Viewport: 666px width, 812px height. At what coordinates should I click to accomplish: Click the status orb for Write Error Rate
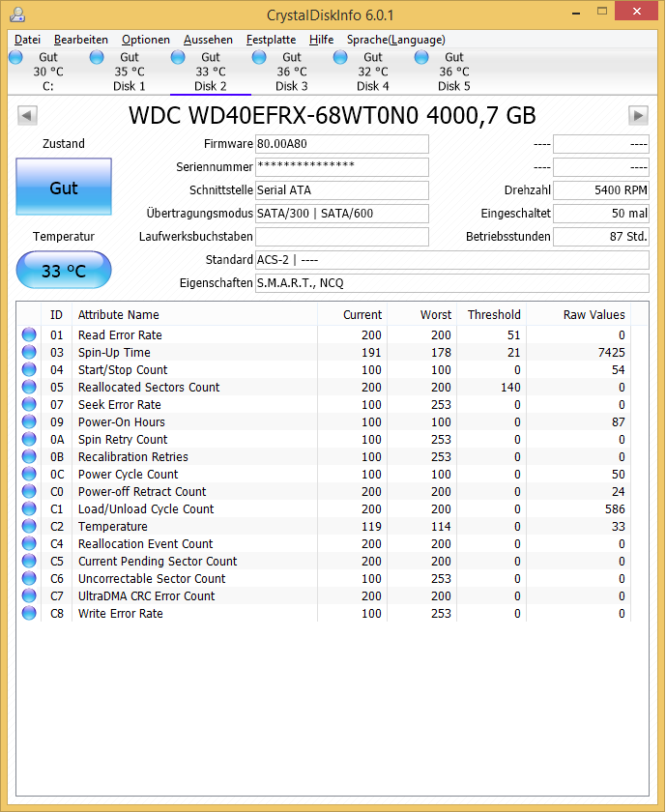[29, 613]
